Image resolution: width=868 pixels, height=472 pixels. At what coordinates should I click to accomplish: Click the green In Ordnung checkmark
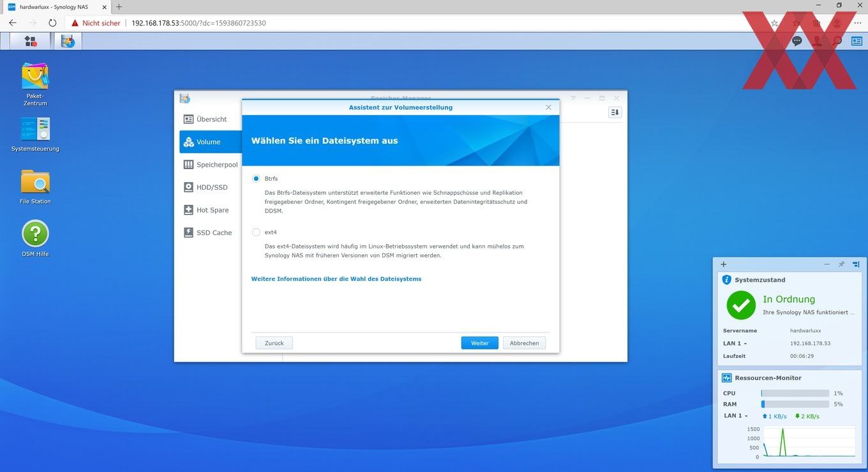pyautogui.click(x=741, y=305)
